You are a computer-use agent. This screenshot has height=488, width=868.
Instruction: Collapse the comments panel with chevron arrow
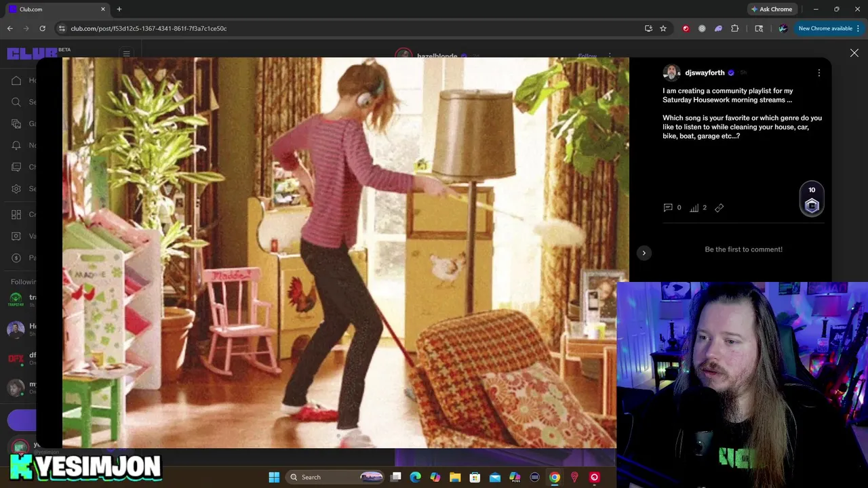pos(644,253)
